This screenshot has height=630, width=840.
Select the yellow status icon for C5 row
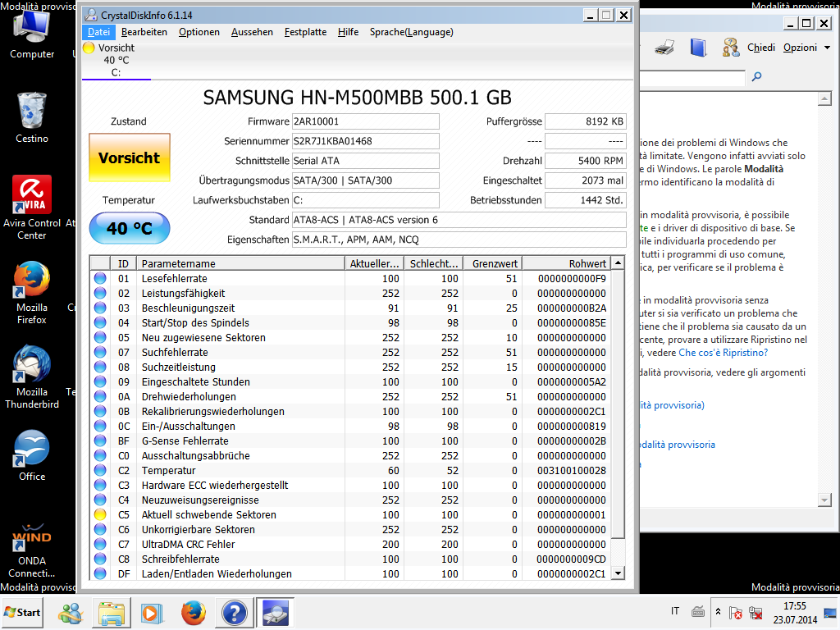pos(100,515)
